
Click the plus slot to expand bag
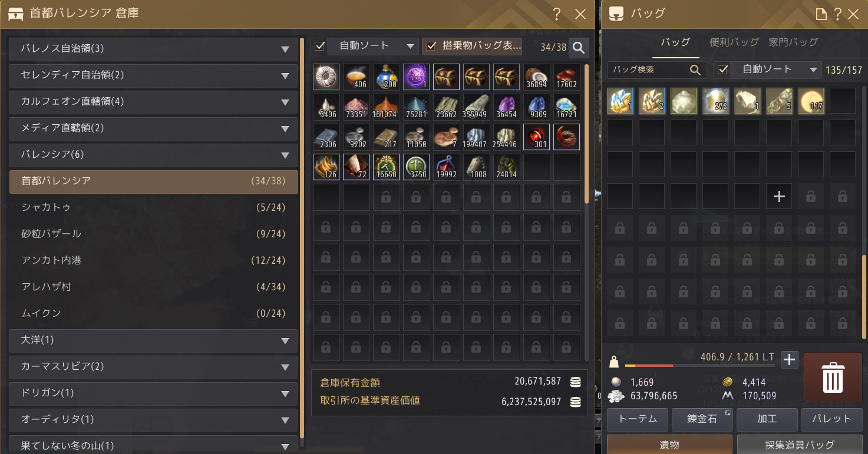779,197
